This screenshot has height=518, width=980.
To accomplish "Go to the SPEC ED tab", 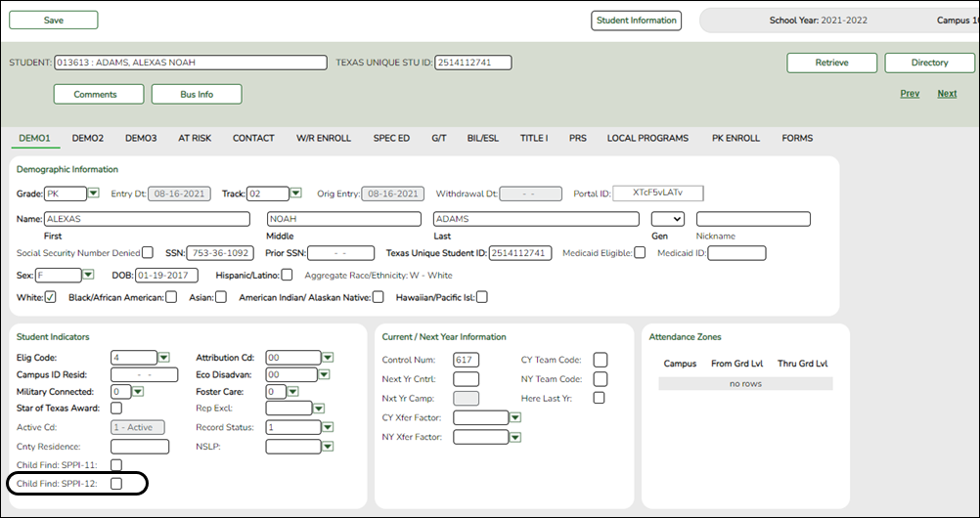I will [x=392, y=138].
